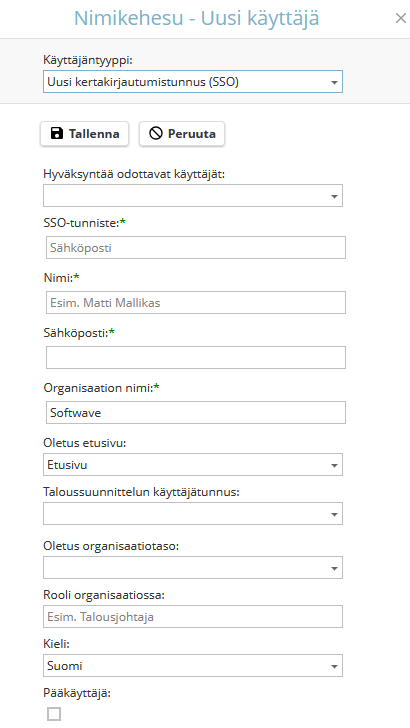Select the Sähköposti email field
This screenshot has width=410, height=728.
pos(196,358)
